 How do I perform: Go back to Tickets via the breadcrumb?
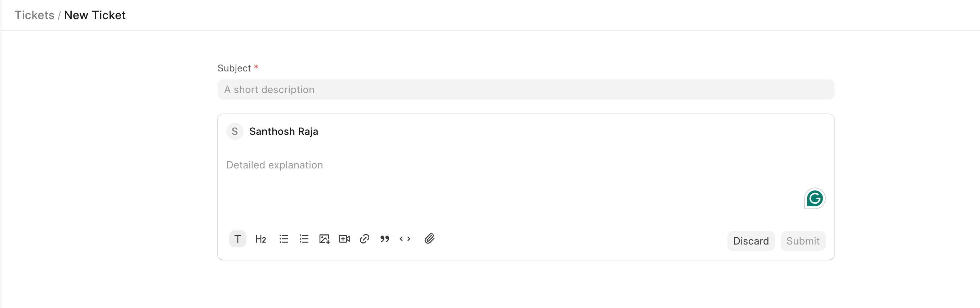click(x=34, y=15)
